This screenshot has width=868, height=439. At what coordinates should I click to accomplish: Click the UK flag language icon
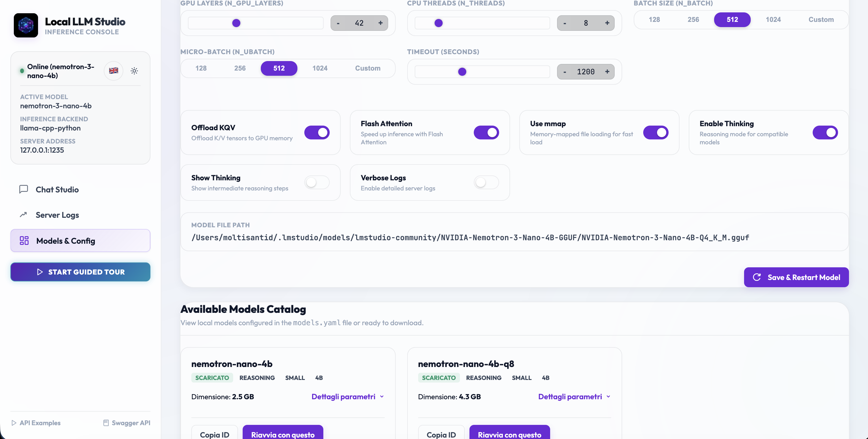pyautogui.click(x=114, y=71)
